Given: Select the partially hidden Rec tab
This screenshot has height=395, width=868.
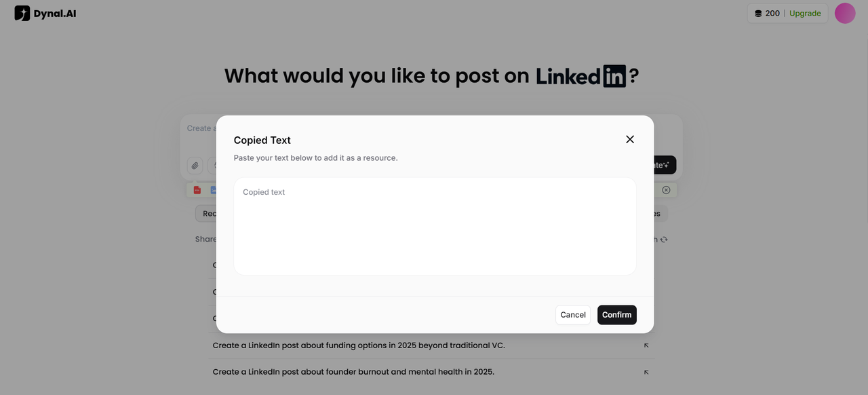Looking at the screenshot, I should 206,214.
